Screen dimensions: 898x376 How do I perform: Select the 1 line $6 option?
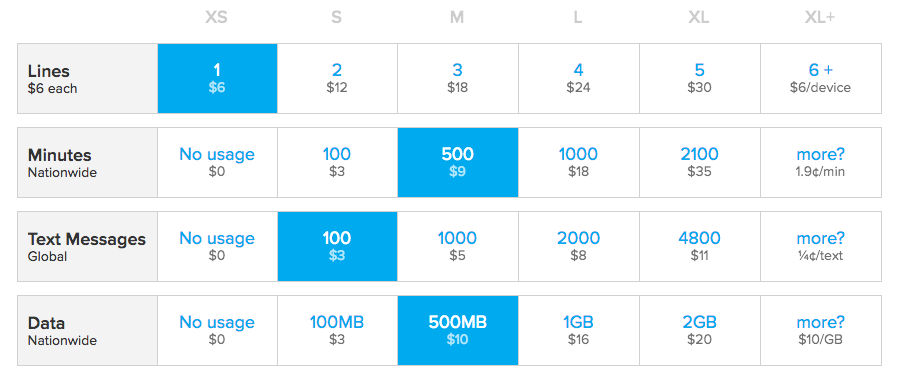[217, 78]
